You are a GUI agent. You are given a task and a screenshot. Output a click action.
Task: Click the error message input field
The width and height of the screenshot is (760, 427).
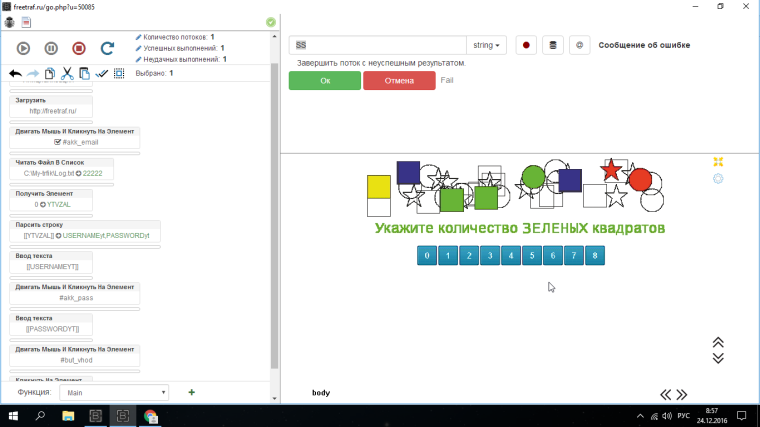[x=378, y=45]
